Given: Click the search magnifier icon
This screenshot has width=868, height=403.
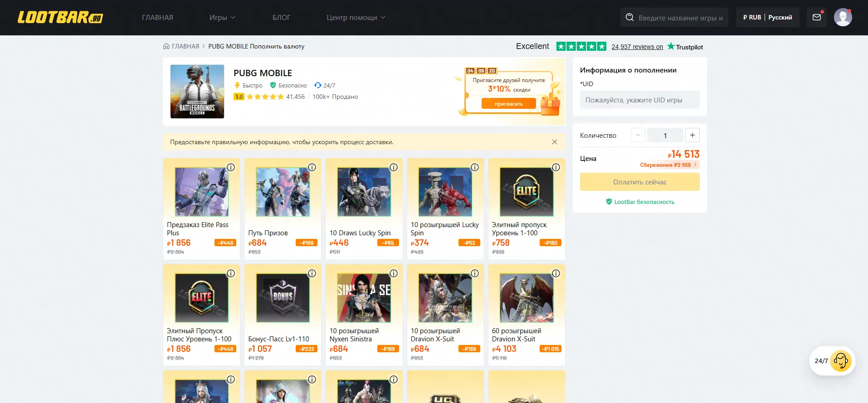Looking at the screenshot, I should click(x=629, y=17).
